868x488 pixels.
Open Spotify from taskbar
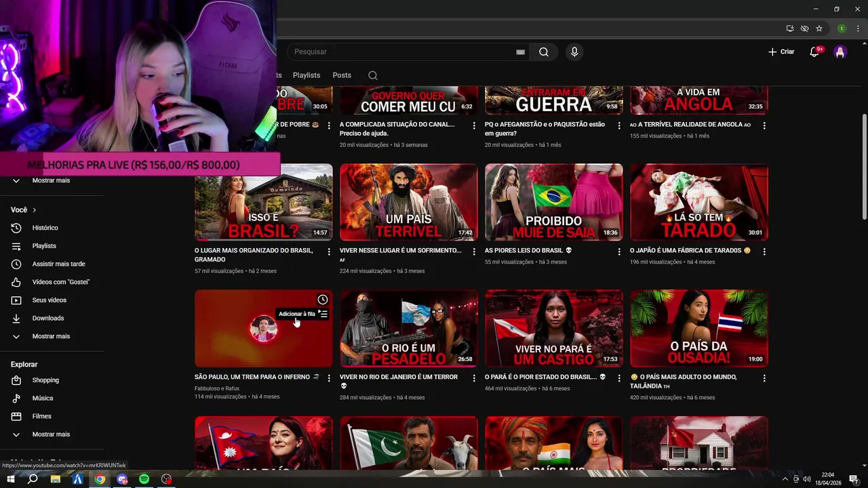click(144, 479)
